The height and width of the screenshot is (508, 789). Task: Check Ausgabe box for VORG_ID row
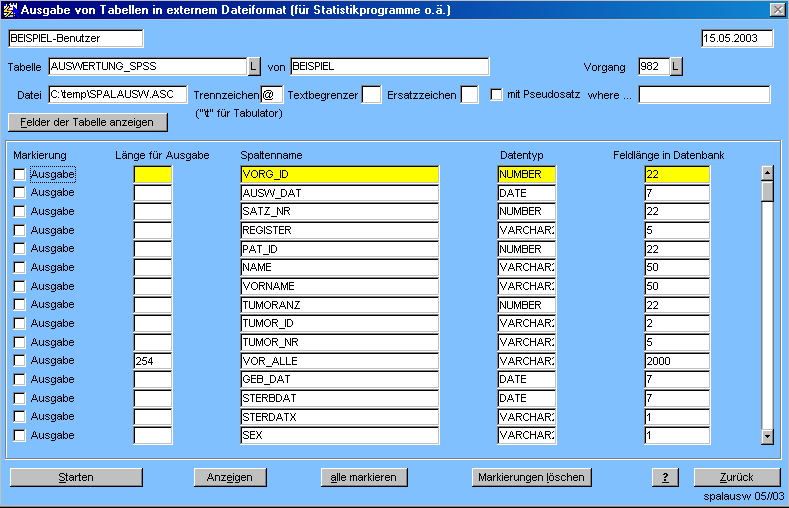tap(19, 175)
